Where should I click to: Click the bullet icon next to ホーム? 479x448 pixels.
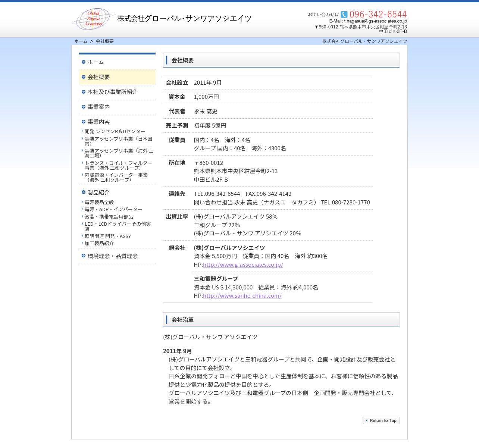click(84, 62)
